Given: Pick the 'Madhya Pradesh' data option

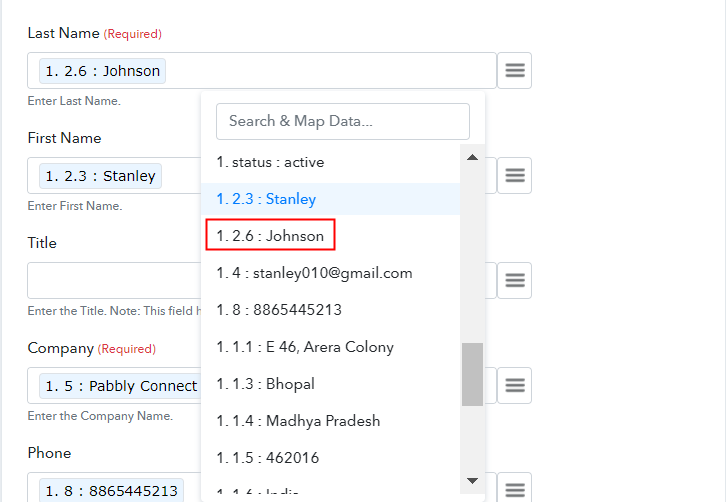Looking at the screenshot, I should (298, 421).
